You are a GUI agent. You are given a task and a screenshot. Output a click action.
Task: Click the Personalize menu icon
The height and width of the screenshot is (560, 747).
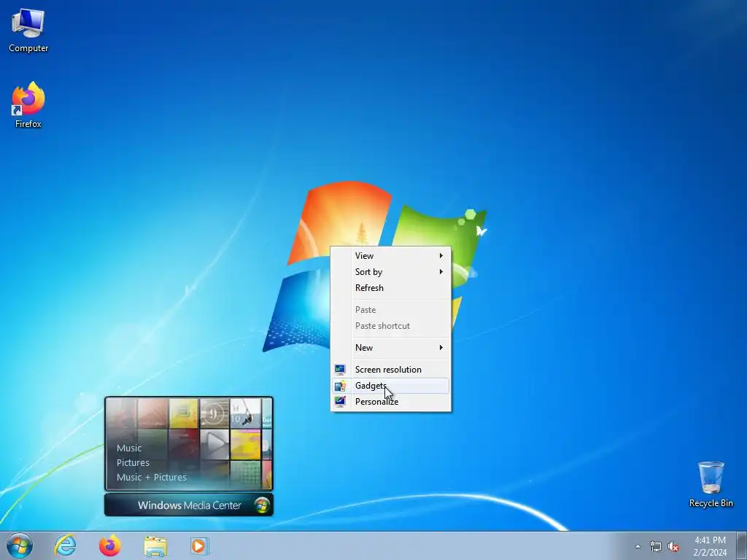(340, 402)
